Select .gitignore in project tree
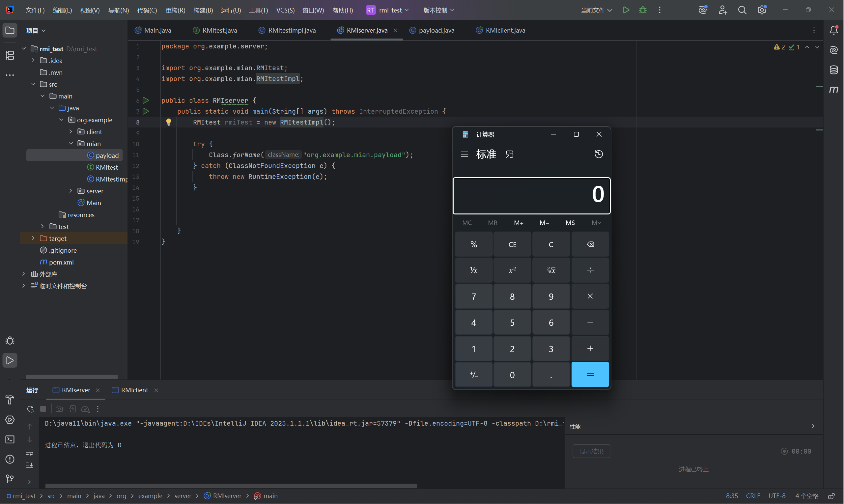The height and width of the screenshot is (504, 844). [x=63, y=250]
